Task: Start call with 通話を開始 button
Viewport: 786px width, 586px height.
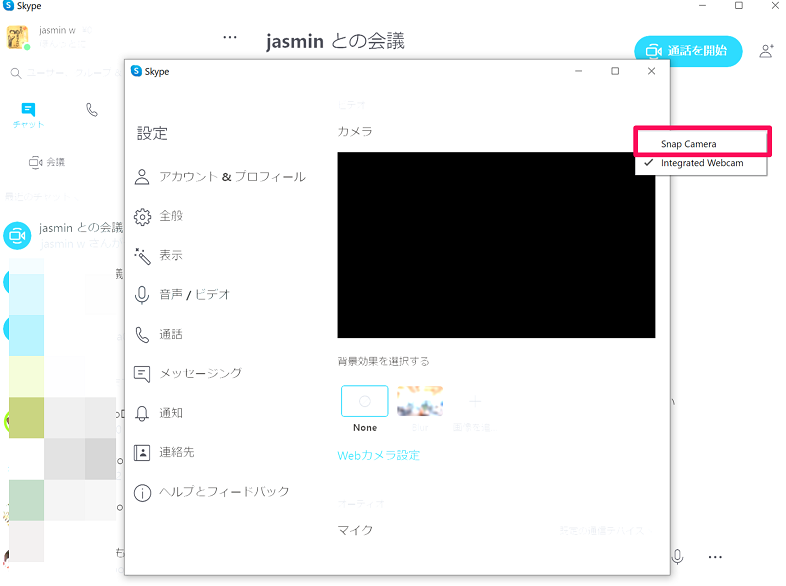Action: click(x=688, y=51)
